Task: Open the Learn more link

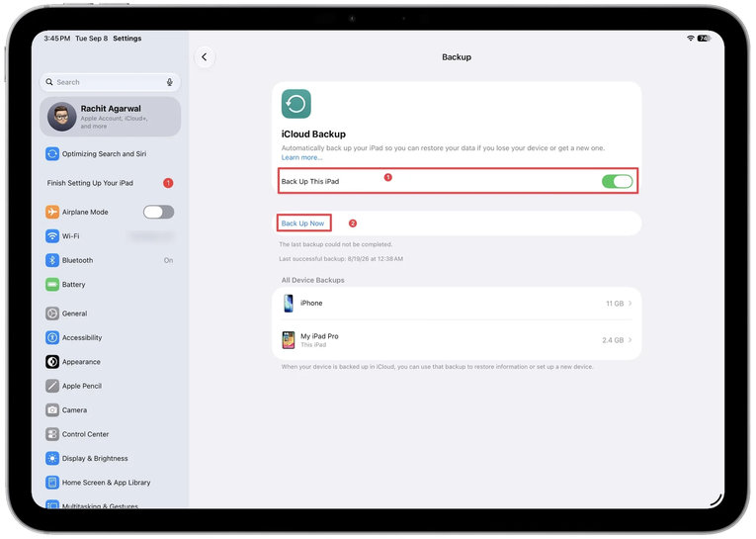Action: pyautogui.click(x=301, y=158)
